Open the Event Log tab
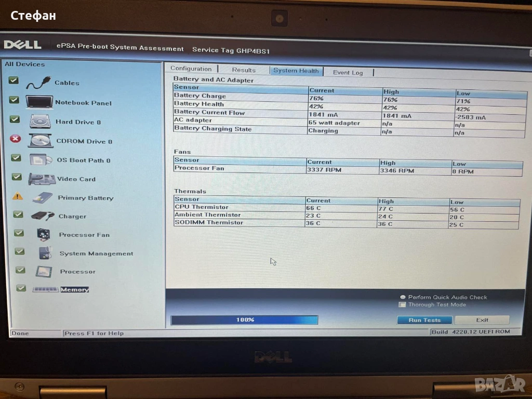Viewport: 532px width, 399px height. click(x=348, y=73)
